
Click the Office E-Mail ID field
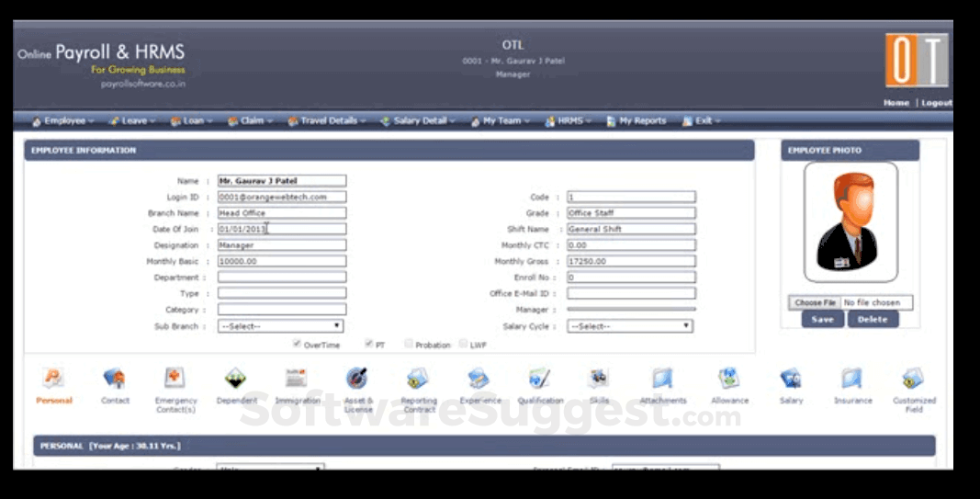[631, 292]
